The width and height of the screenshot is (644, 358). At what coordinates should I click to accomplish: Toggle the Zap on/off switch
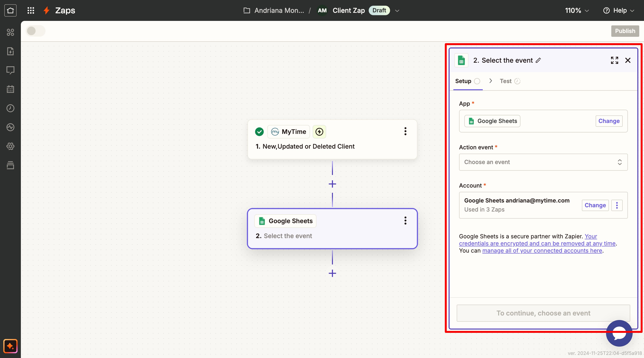pos(36,31)
